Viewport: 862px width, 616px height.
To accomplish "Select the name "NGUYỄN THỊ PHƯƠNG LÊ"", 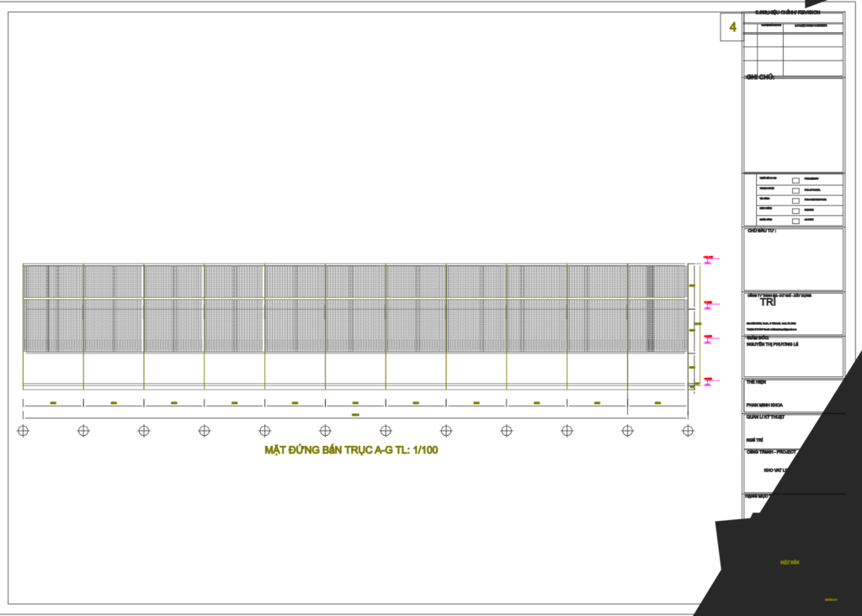I will coord(773,344).
